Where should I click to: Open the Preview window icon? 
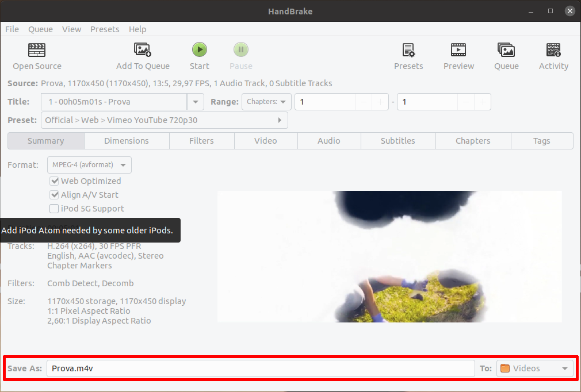click(458, 49)
